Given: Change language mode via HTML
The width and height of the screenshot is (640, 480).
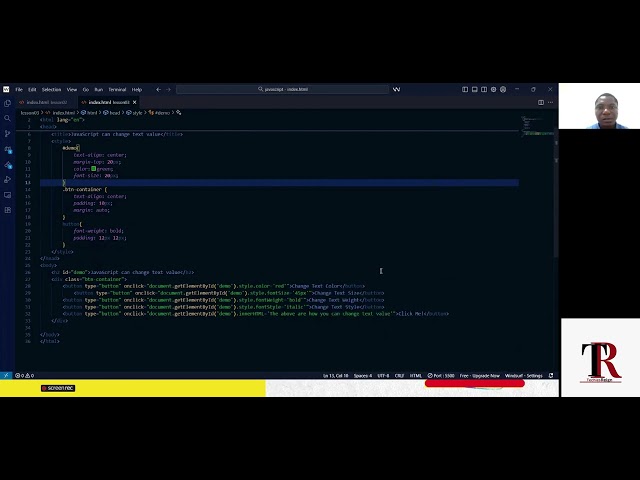Looking at the screenshot, I should [x=416, y=376].
